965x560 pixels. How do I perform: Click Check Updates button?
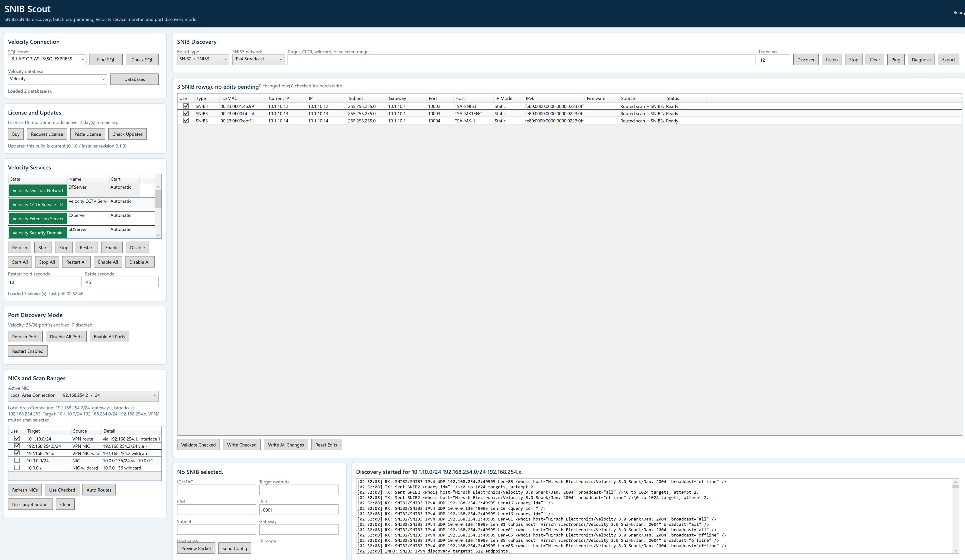[127, 134]
